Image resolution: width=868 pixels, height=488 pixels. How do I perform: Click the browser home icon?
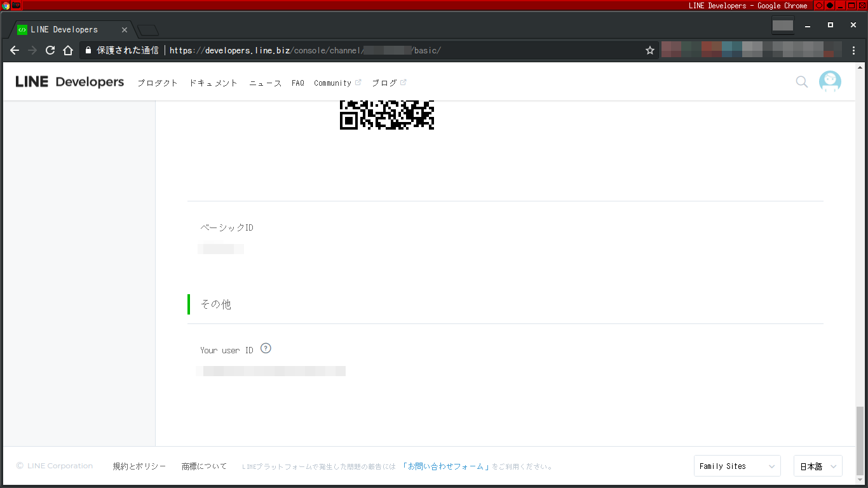(x=68, y=50)
